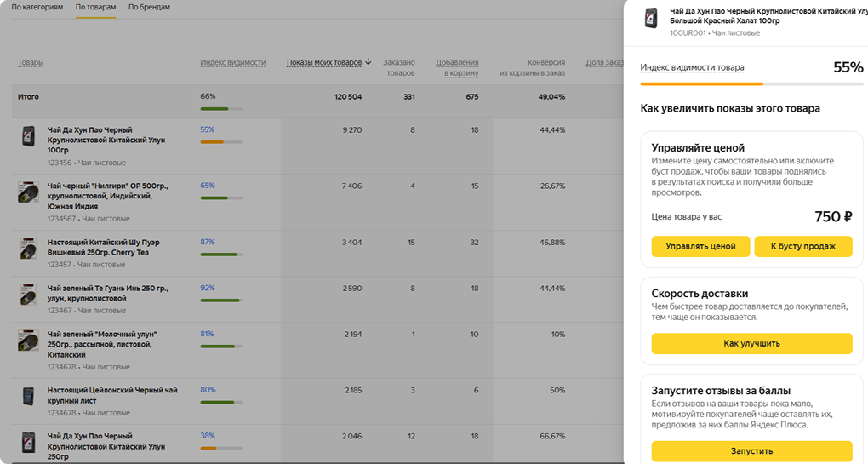This screenshot has height=464, width=868.
Task: Click the sort arrow beside Показы моих товаров
Action: 368,62
